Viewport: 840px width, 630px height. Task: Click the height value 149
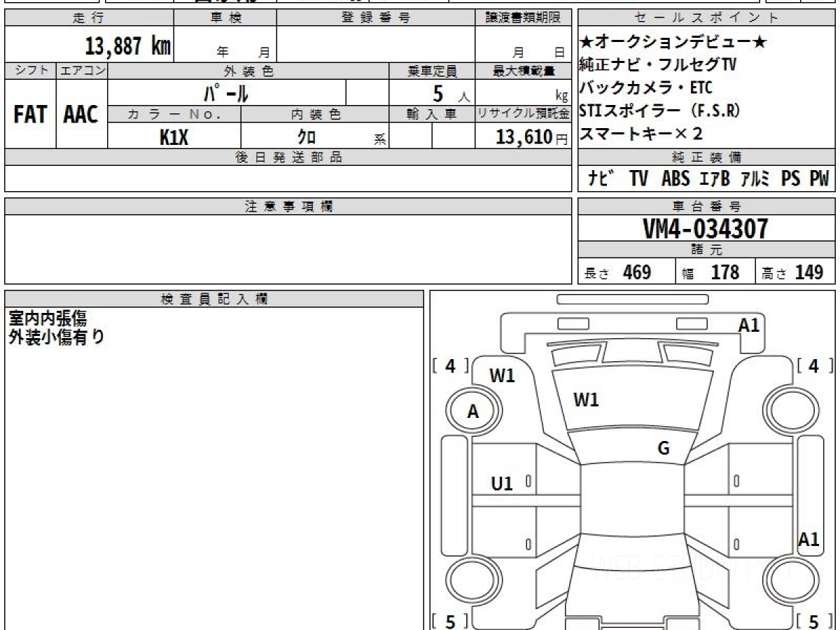(808, 272)
